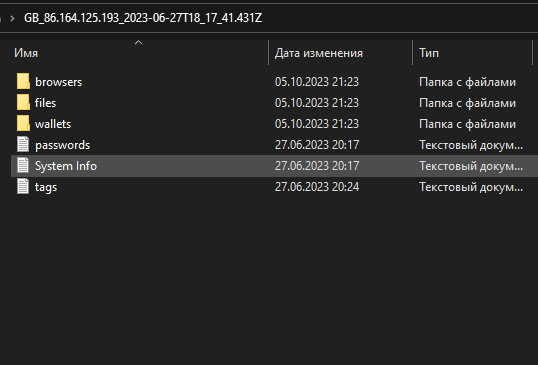Click the modified date of System Info
Screen dimensions: 538x365
tap(317, 166)
